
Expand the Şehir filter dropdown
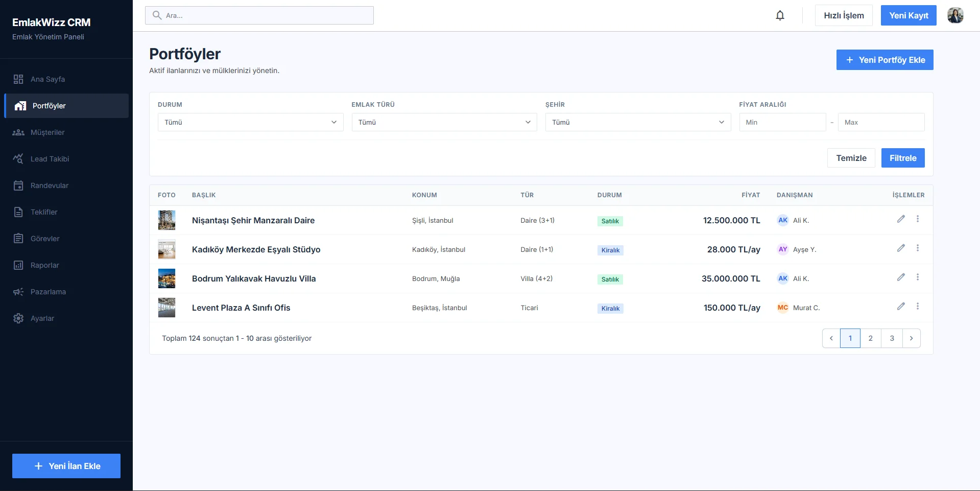tap(638, 122)
